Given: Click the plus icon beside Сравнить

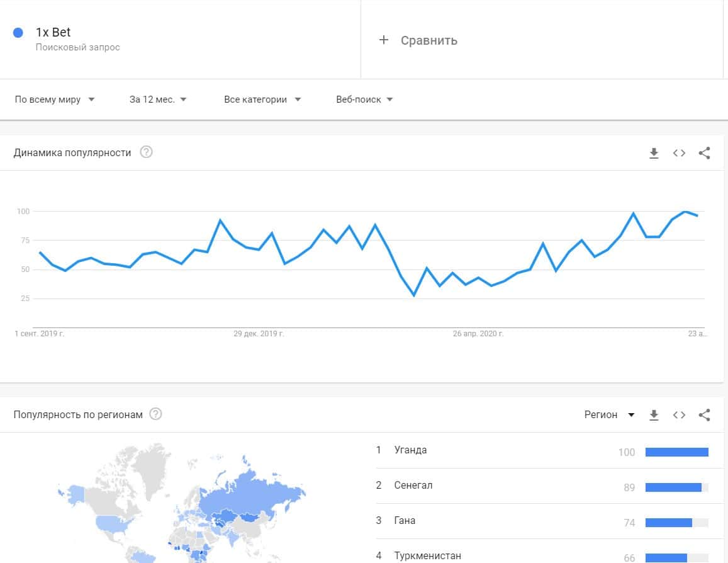Looking at the screenshot, I should [x=384, y=40].
